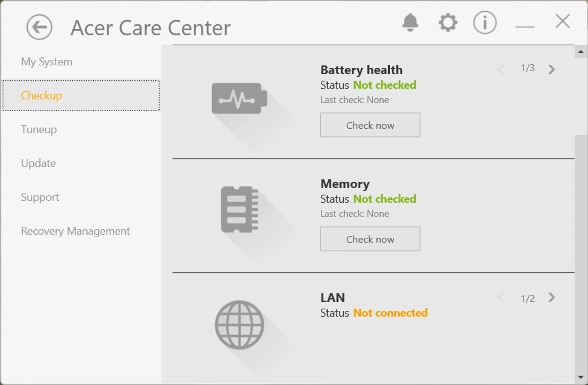Viewport: 588px width, 385px height.
Task: Go to next Battery health page arrow
Action: (552, 69)
